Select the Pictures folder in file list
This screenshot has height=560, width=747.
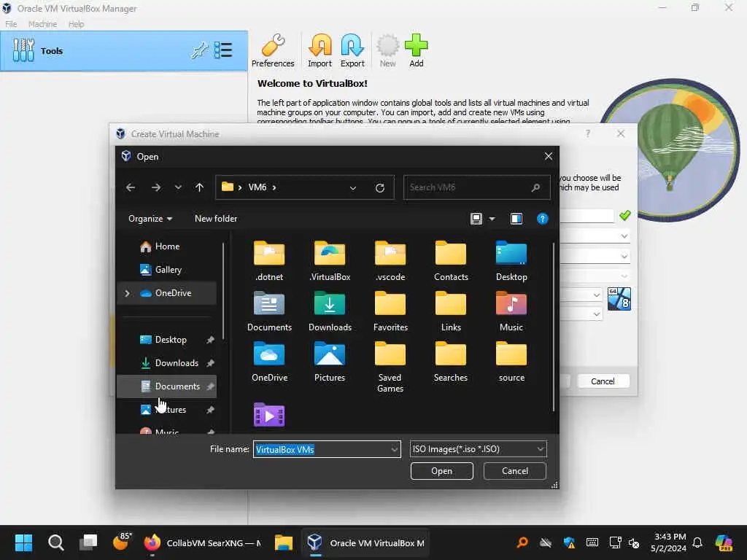330,362
